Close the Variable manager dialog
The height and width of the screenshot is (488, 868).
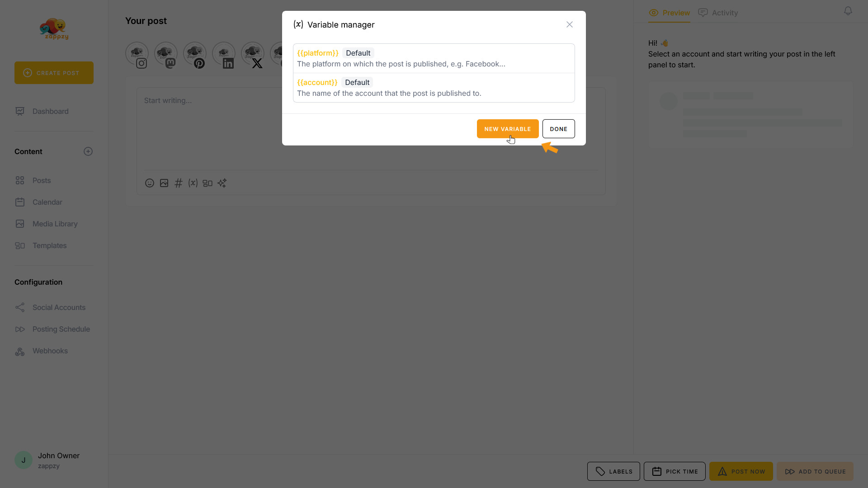click(569, 24)
